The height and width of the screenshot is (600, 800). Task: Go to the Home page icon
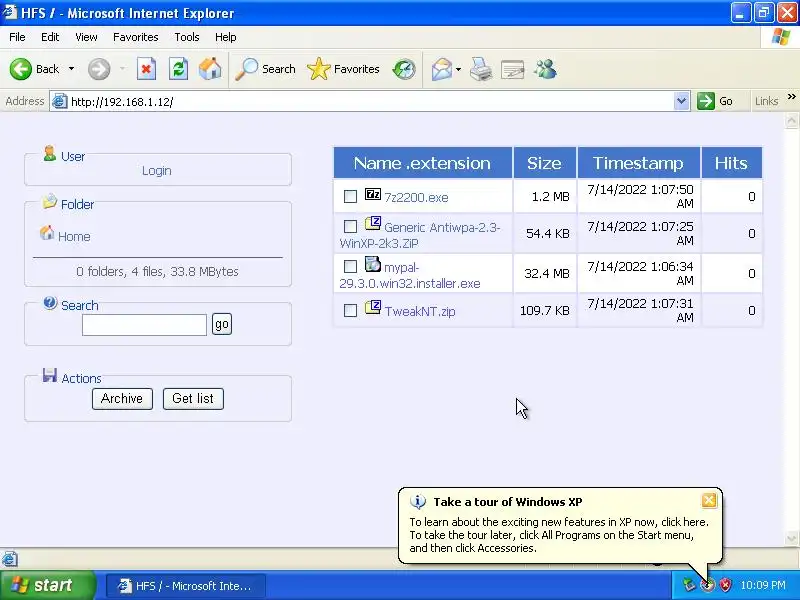(x=210, y=69)
